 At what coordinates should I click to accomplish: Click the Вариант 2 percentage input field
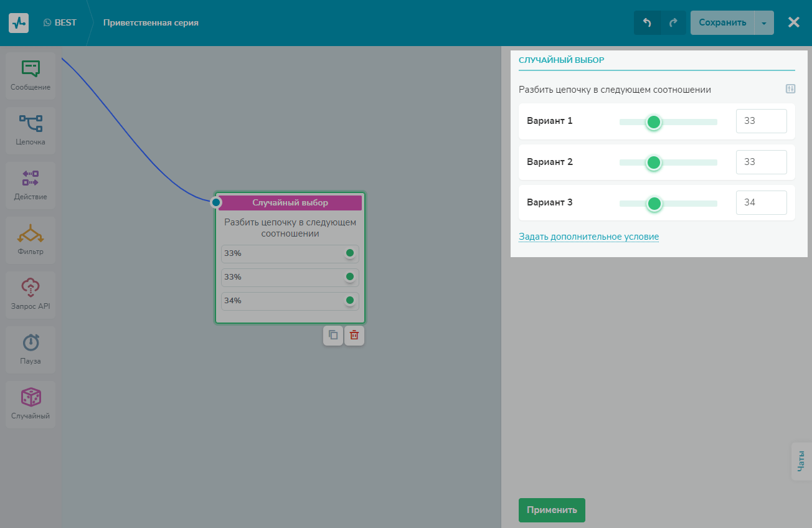click(x=761, y=162)
